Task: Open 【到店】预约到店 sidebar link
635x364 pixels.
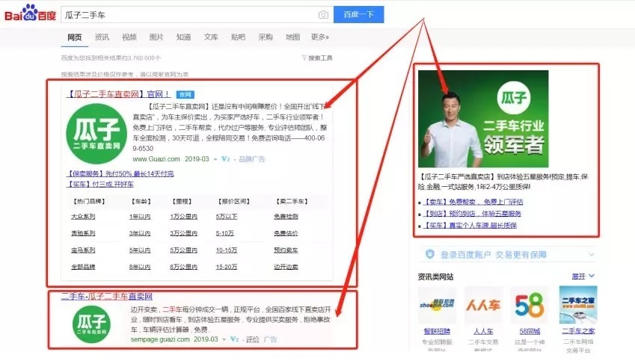Action: (x=472, y=213)
